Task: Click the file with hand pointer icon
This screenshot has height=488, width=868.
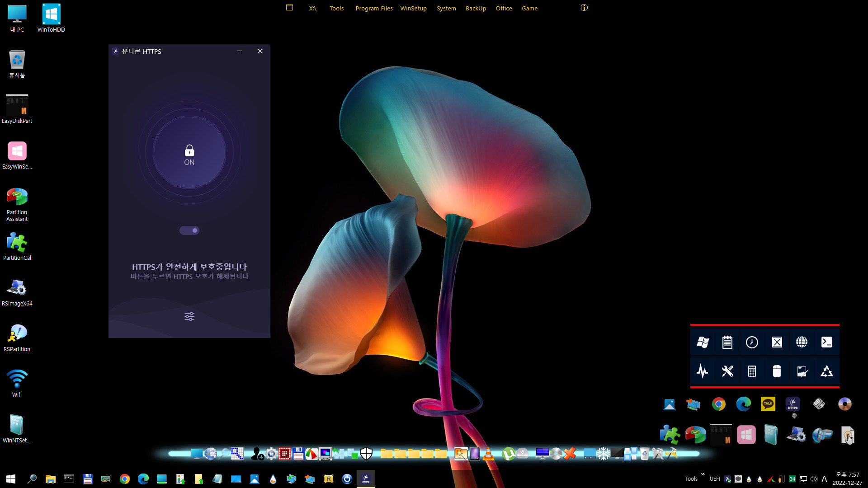Action: (x=848, y=435)
